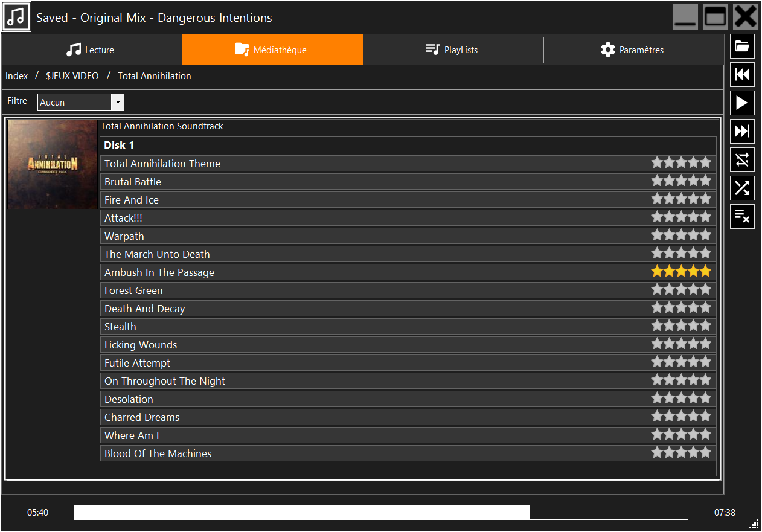Select the Warpath track
This screenshot has height=532, width=762.
(408, 236)
